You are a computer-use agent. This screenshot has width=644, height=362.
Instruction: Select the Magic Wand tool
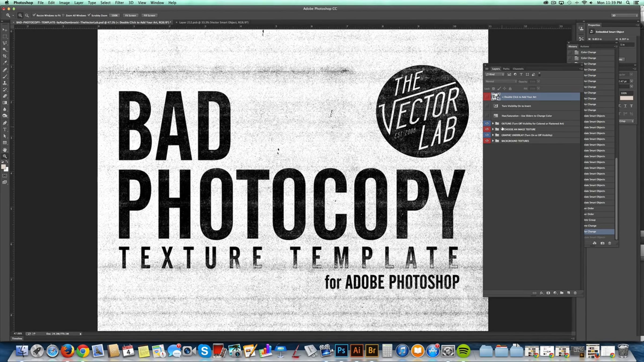(x=5, y=50)
